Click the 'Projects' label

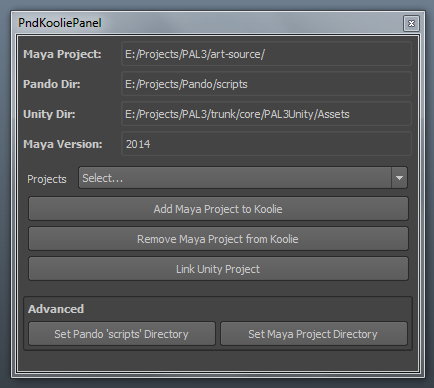47,179
